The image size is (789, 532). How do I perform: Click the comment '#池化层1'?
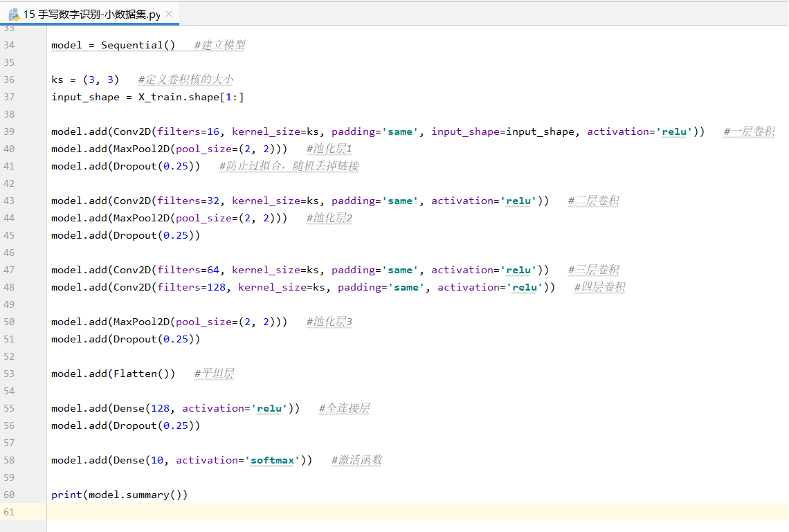[329, 149]
